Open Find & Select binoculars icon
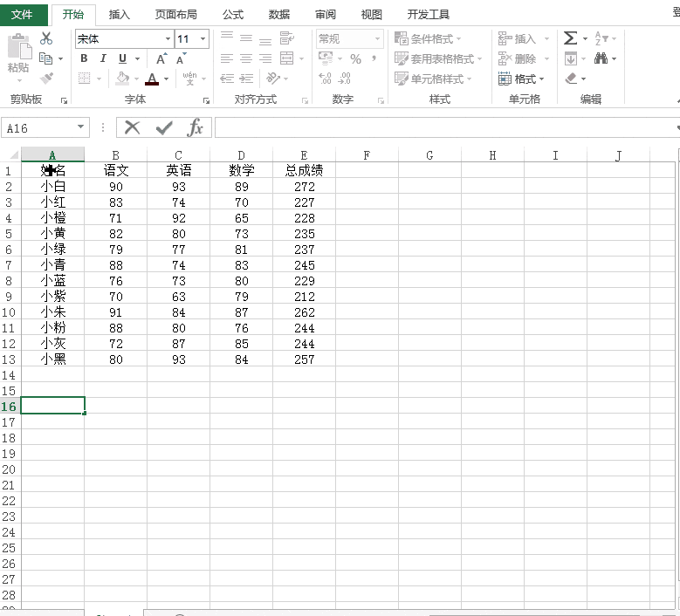Screen dimensions: 680x616 click(601, 58)
